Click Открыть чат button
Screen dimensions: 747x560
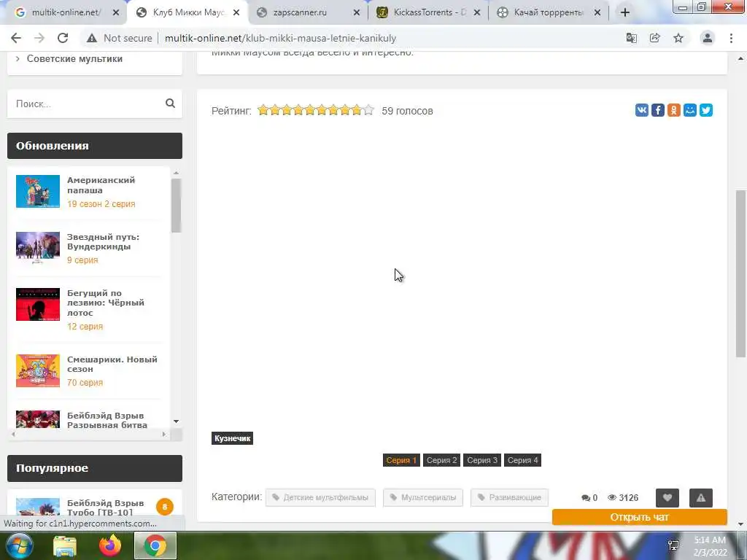click(639, 517)
